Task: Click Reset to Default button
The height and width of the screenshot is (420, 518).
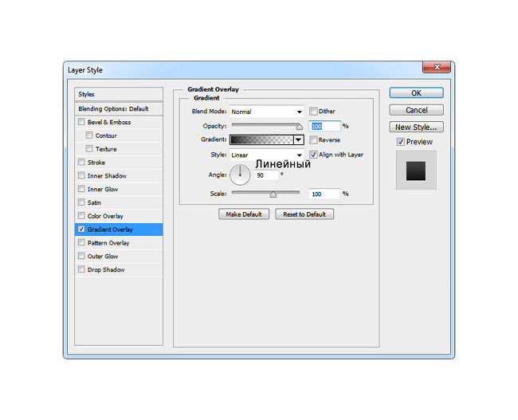Action: click(x=304, y=214)
